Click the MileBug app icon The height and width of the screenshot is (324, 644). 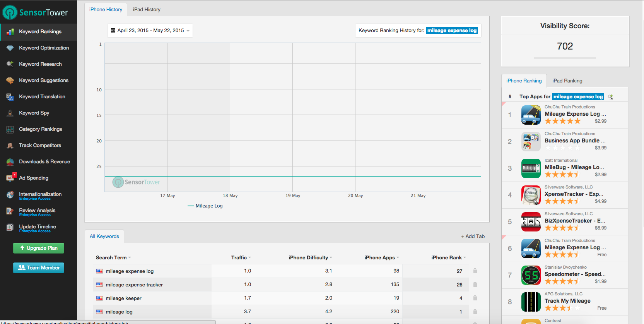coord(531,168)
